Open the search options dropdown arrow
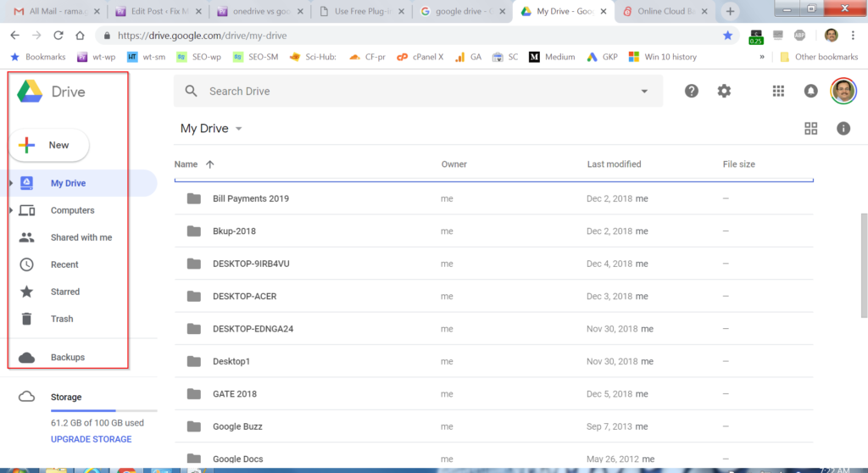868x473 pixels. pyautogui.click(x=644, y=92)
